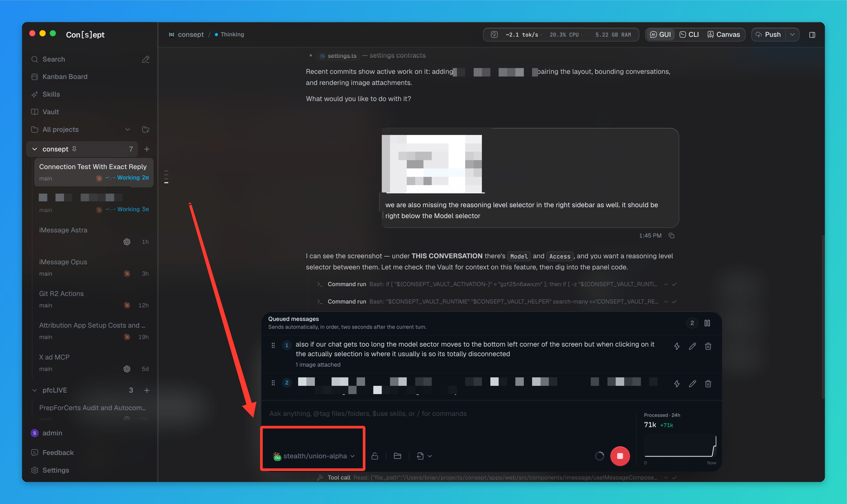Toggle the access lock icon in composer
The width and height of the screenshot is (847, 504).
click(x=375, y=456)
